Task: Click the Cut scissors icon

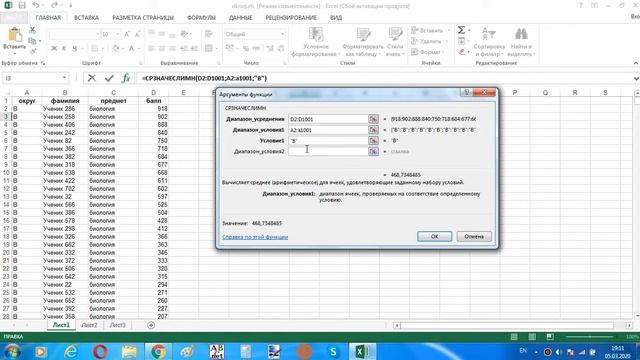Action: 33,31
